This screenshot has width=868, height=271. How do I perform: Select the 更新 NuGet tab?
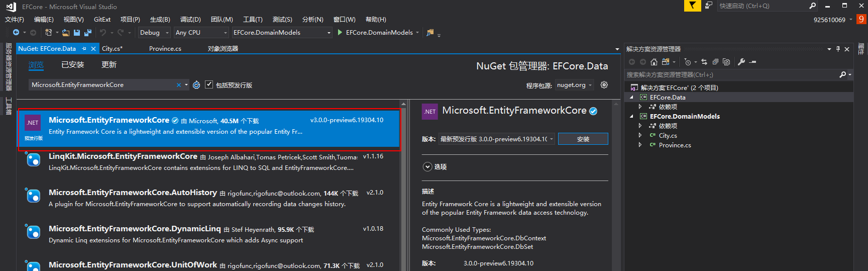point(109,65)
